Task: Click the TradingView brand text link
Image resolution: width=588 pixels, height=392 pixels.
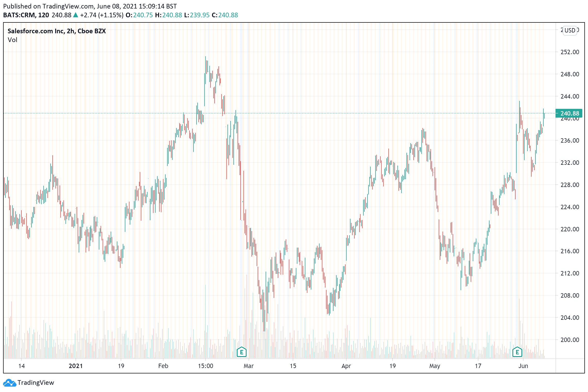Action: [36, 383]
